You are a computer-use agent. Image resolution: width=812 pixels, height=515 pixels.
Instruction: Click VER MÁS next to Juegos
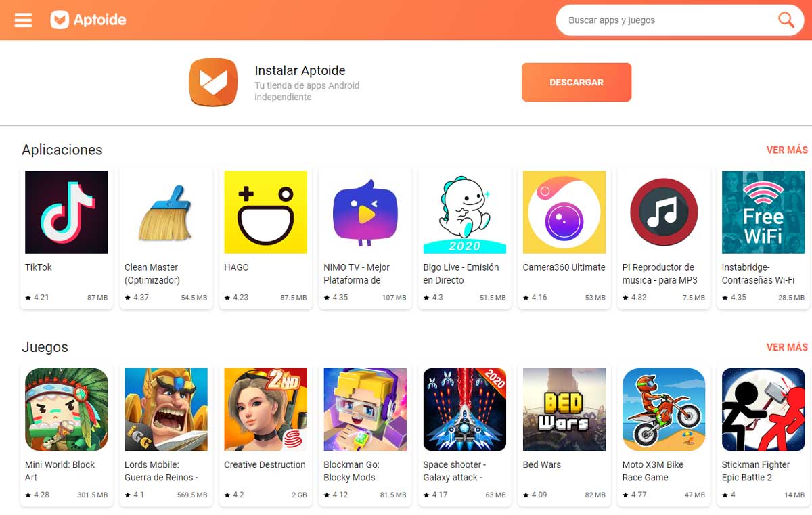[787, 346]
